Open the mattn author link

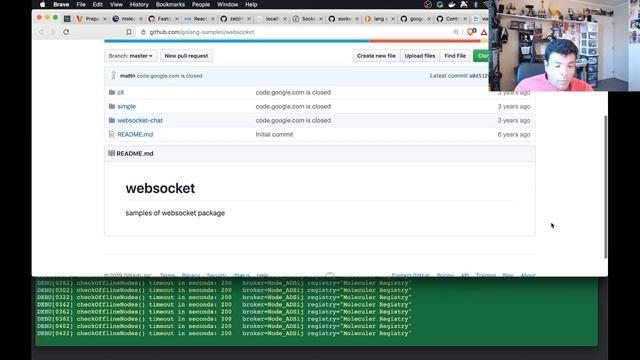click(127, 76)
